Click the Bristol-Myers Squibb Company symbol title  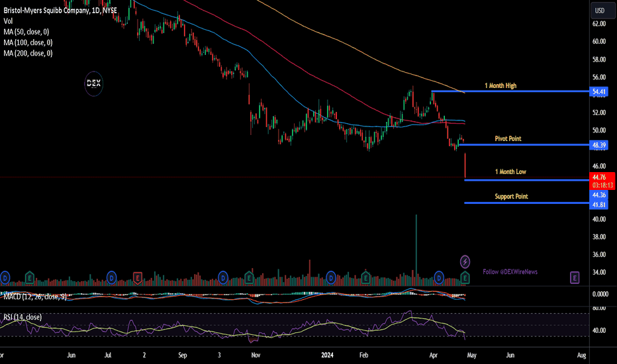coord(60,10)
